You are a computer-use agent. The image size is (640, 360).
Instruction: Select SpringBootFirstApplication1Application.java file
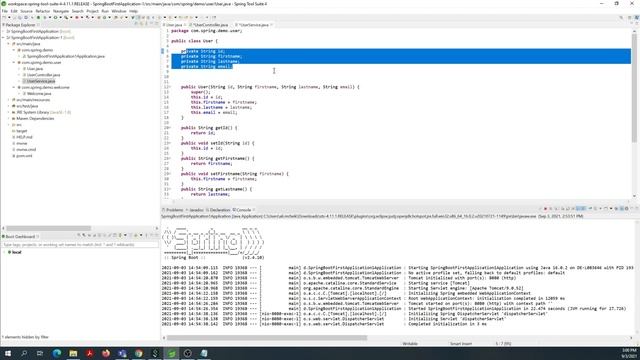[66, 56]
